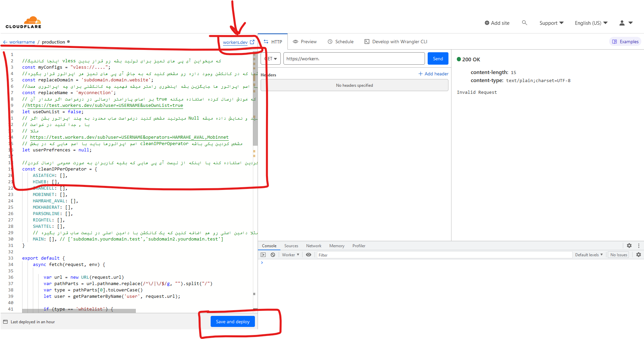Open search with the magnifier icon
This screenshot has width=644, height=339.
(x=525, y=23)
